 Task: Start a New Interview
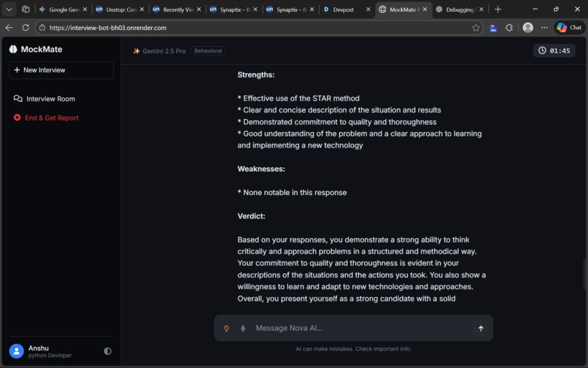61,70
